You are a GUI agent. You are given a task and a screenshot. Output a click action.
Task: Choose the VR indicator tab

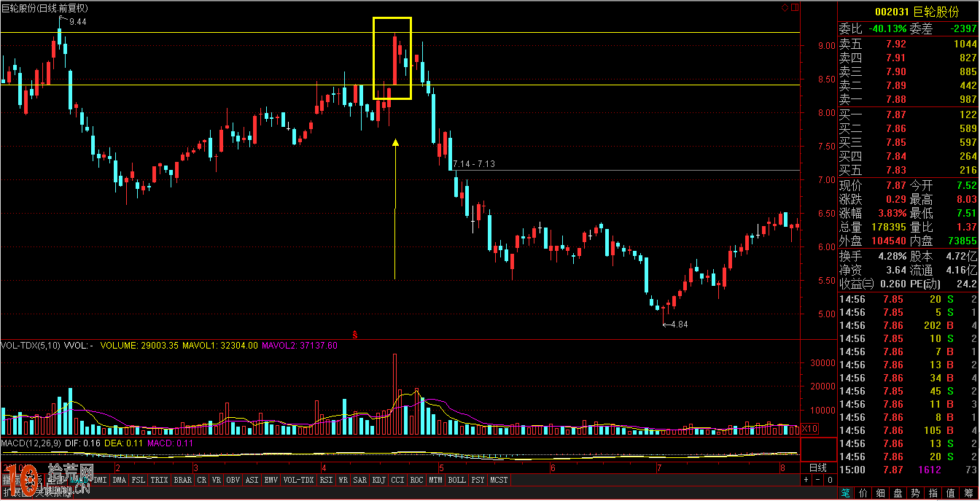point(217,480)
